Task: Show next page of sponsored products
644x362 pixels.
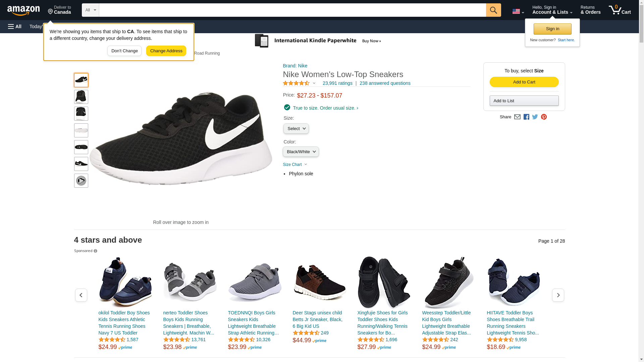Action: [558, 295]
